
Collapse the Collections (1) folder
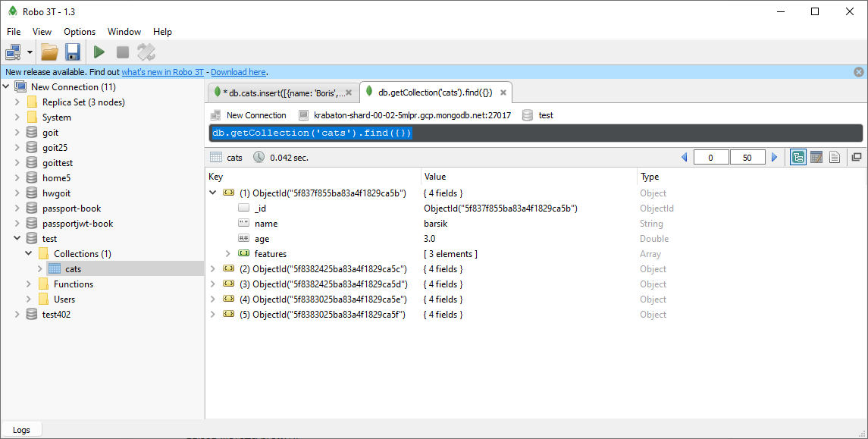[29, 253]
